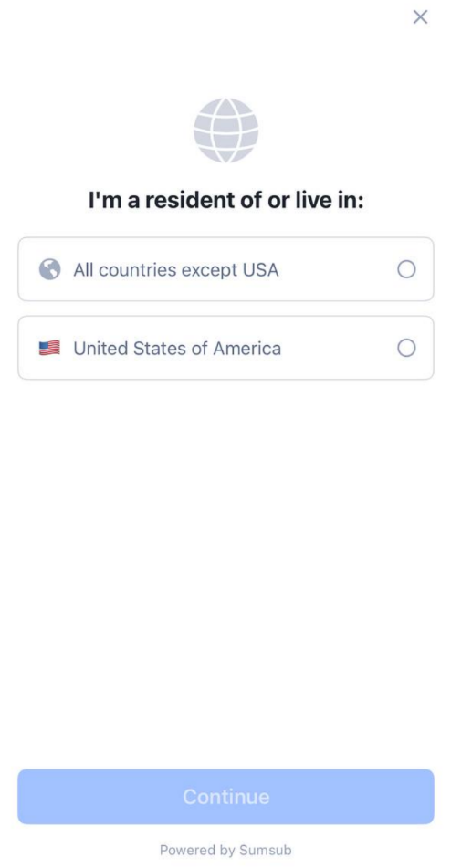Click the I'm a resident of heading
The height and width of the screenshot is (868, 451).
[x=225, y=201]
